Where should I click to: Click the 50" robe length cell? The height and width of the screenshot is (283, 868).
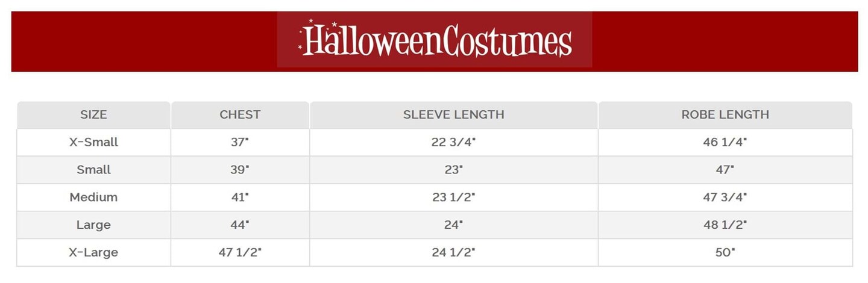tap(725, 253)
